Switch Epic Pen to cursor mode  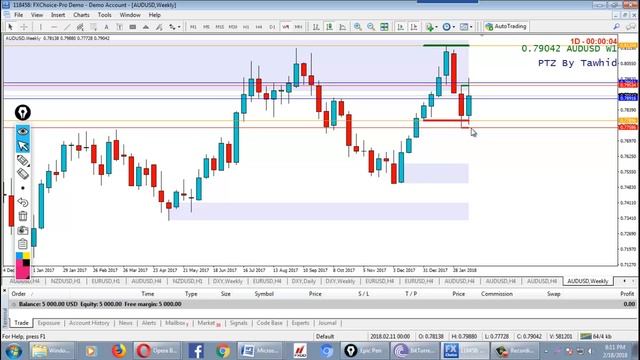(x=23, y=146)
